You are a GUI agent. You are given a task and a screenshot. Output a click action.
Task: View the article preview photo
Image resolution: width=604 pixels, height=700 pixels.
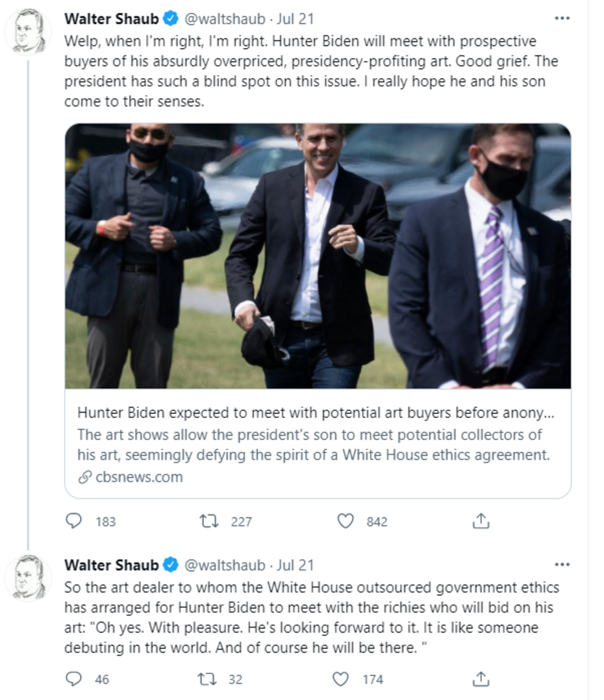tap(318, 255)
